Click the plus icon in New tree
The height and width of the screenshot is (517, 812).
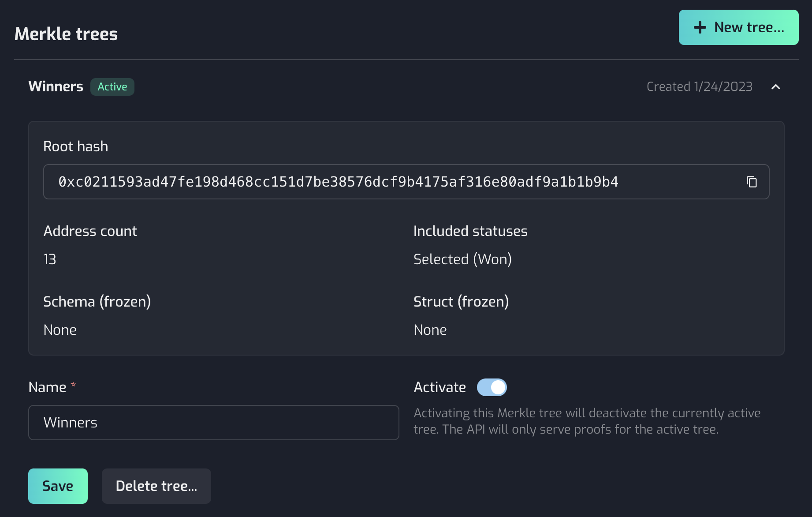coord(700,27)
